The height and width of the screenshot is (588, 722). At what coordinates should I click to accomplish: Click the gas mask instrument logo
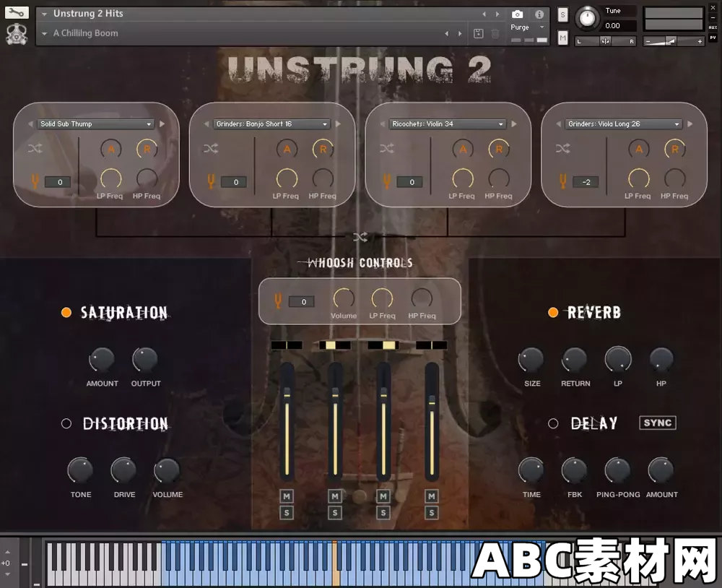(16, 34)
